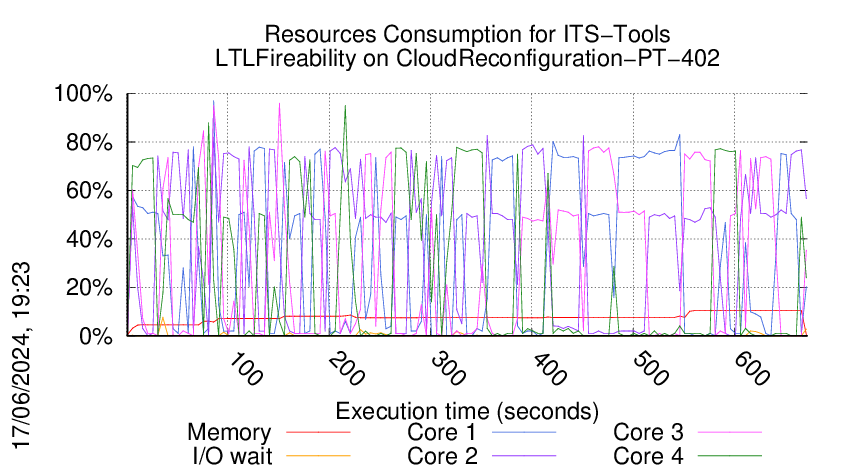
Task: Click the orange I/O wait legend line
Action: tap(318, 455)
